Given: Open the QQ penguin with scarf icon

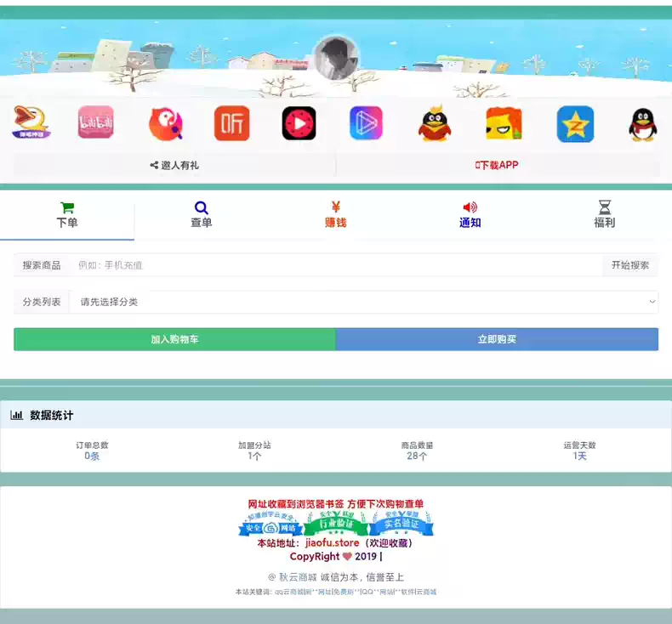Looking at the screenshot, I should pyautogui.click(x=642, y=124).
